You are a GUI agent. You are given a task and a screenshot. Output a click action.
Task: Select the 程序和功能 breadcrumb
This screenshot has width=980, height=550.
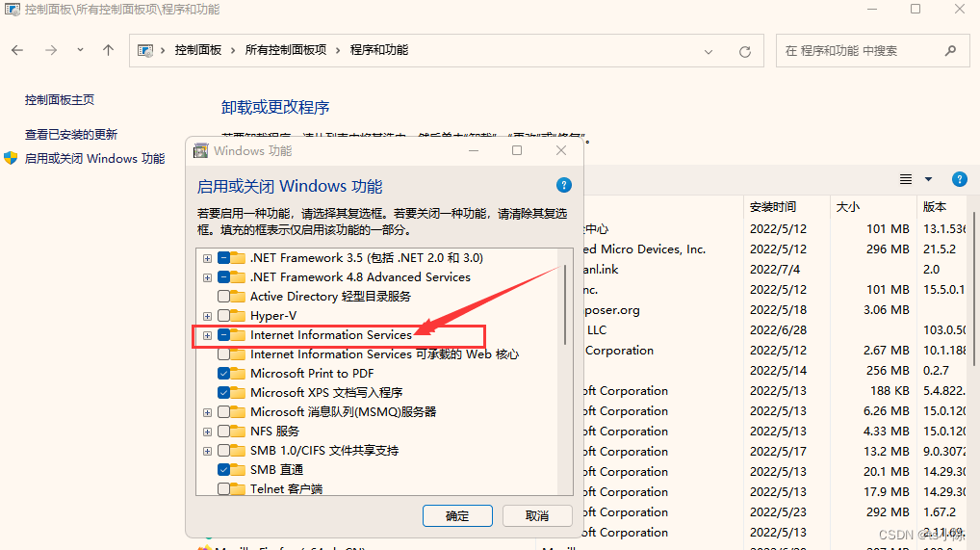(x=378, y=50)
